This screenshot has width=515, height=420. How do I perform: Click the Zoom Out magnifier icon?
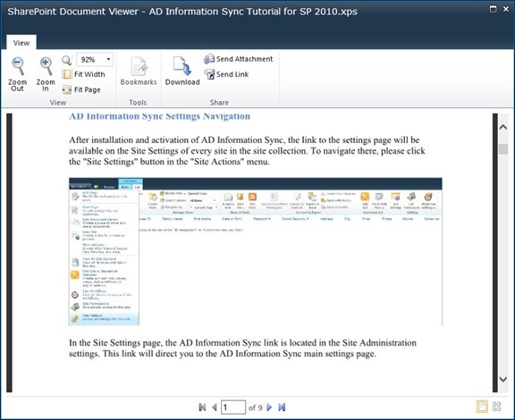[18, 66]
